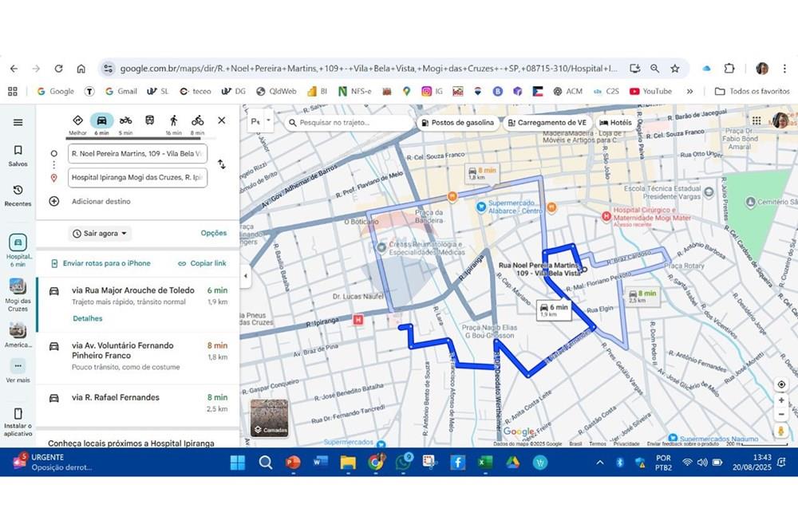Toggle Carregamento de VE filter chip

coord(546,123)
